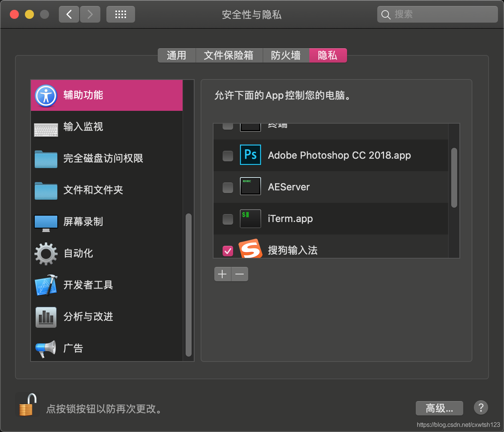Open 开发者工具 developer tools section
The width and height of the screenshot is (504, 432).
[x=88, y=285]
